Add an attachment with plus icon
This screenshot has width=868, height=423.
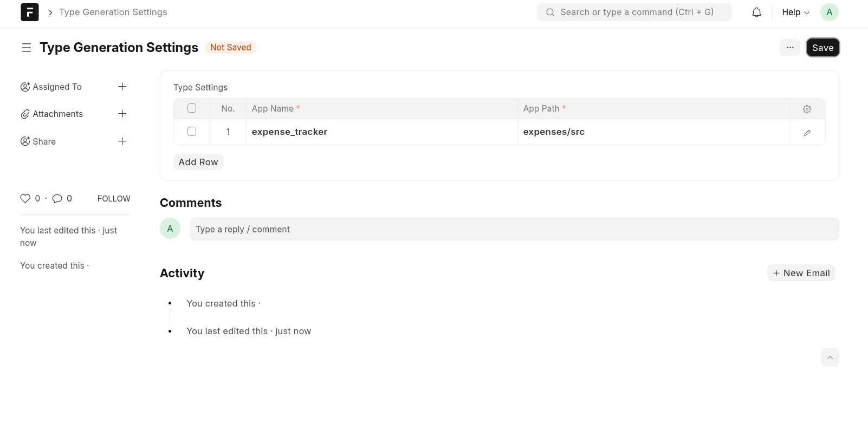pyautogui.click(x=122, y=114)
